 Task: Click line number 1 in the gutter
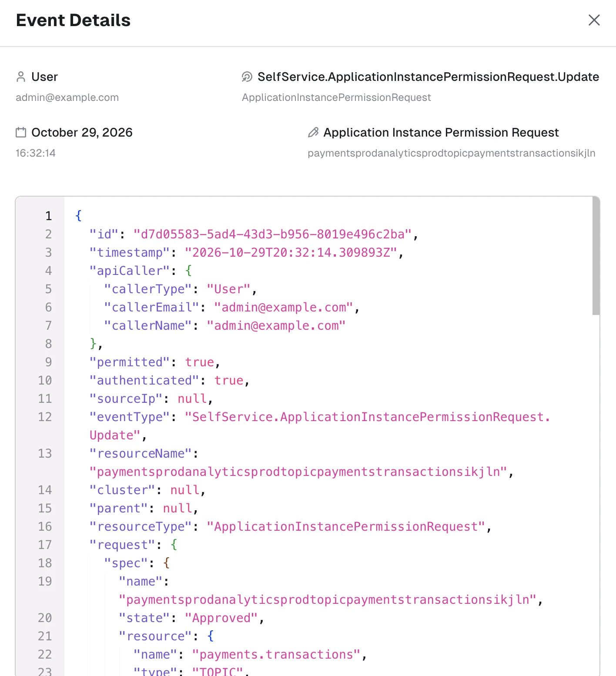[x=49, y=216]
